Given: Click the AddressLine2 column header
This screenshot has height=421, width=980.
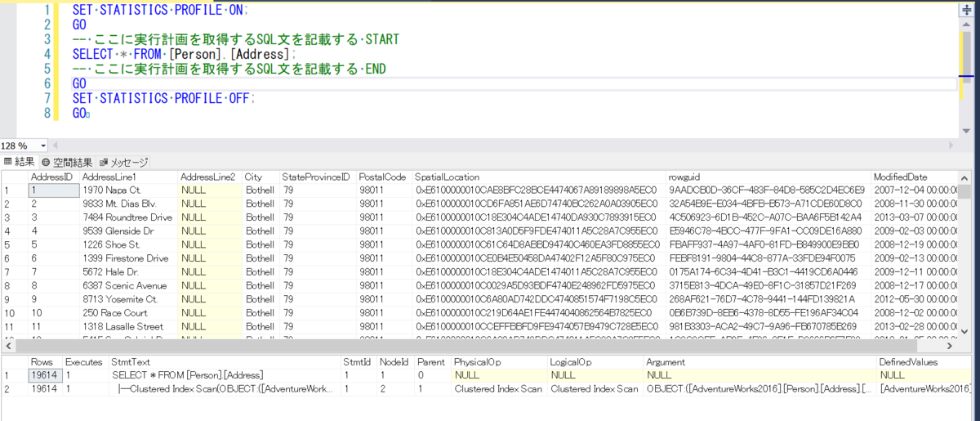Looking at the screenshot, I should [x=210, y=177].
